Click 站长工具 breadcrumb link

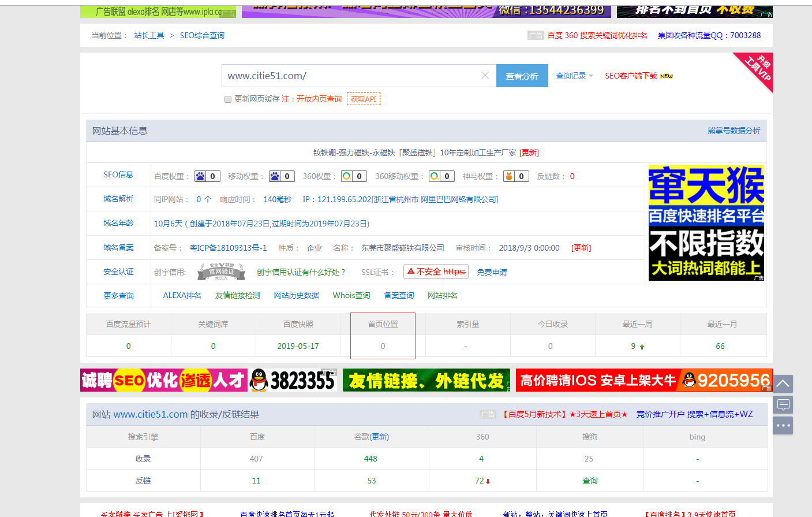(x=149, y=35)
